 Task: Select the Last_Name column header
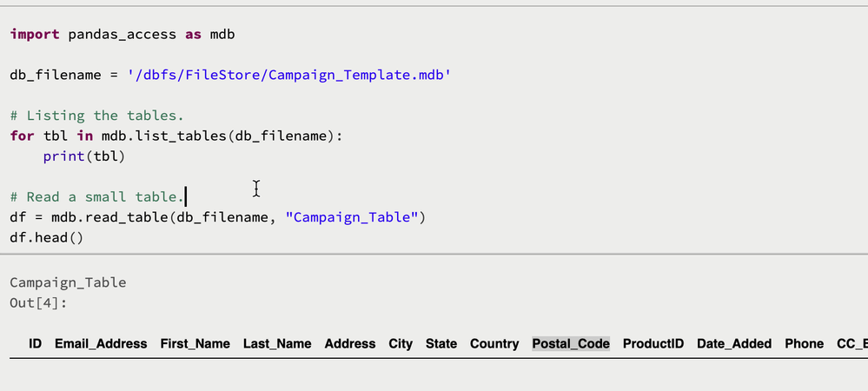[277, 344]
